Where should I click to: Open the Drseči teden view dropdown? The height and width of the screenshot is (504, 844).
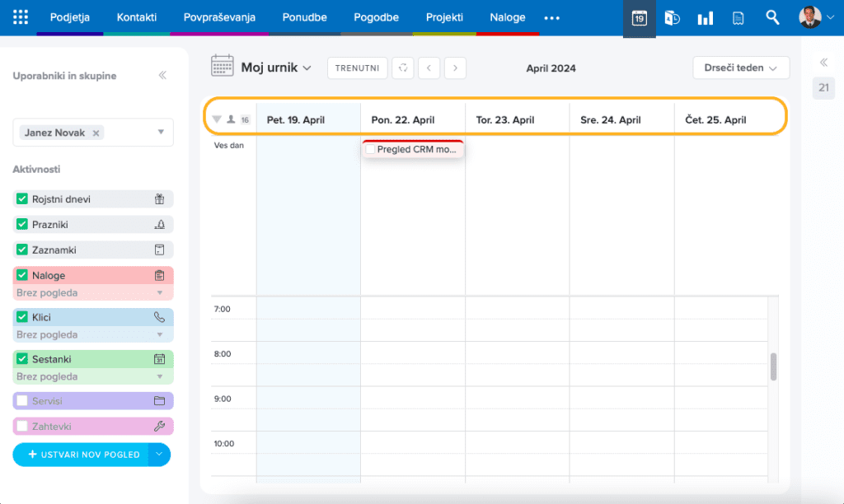coord(741,68)
